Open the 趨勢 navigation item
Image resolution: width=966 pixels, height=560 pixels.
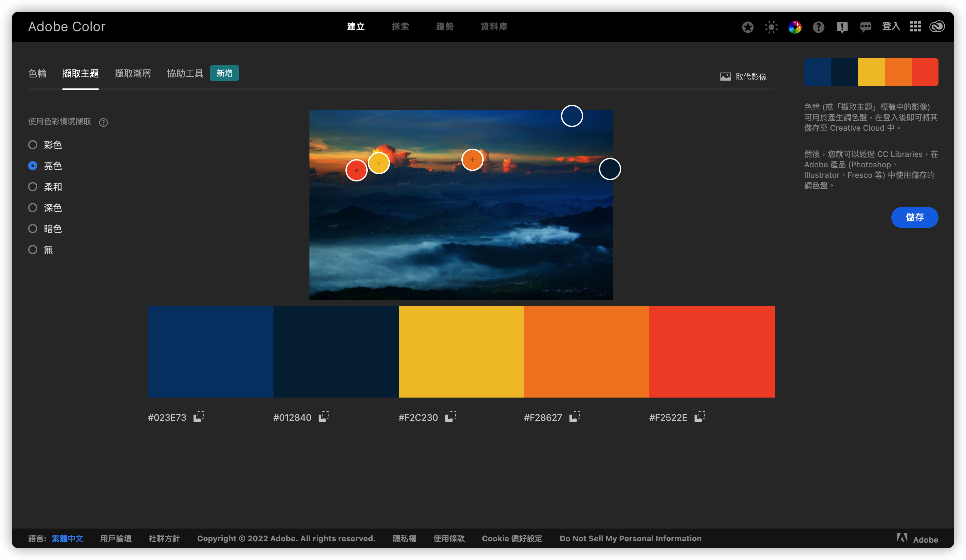tap(445, 27)
